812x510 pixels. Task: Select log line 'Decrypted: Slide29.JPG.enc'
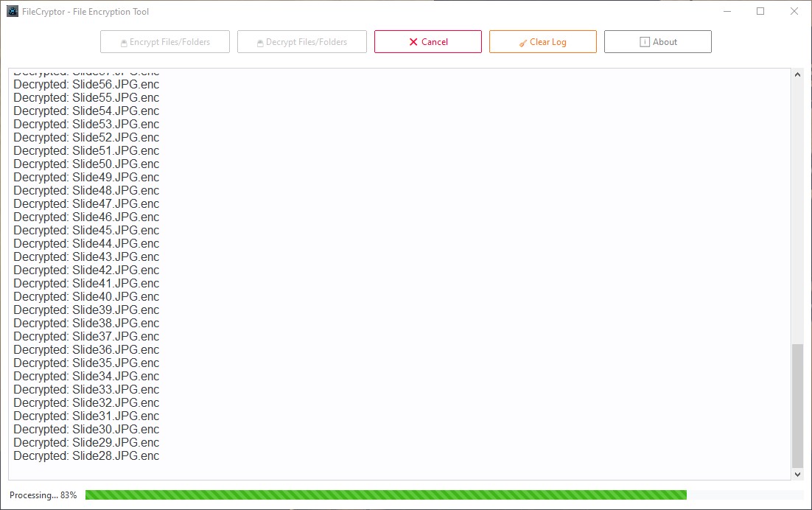coord(86,442)
